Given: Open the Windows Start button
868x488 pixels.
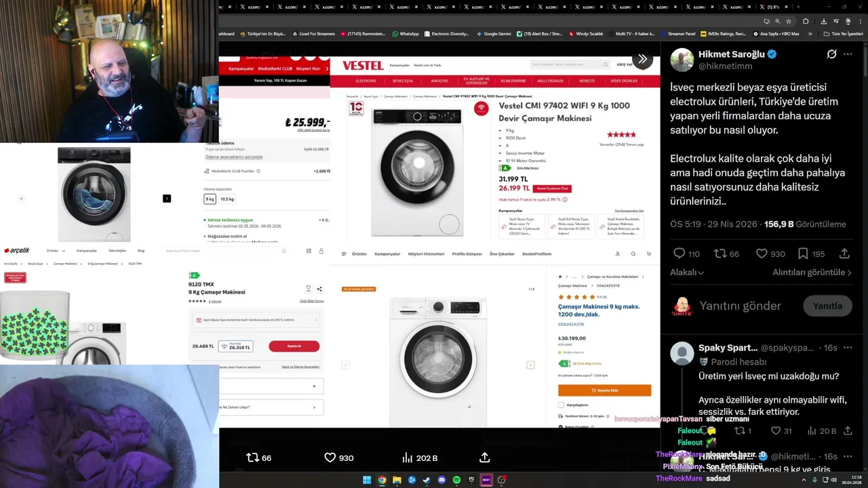Looking at the screenshot, I should coord(367,480).
